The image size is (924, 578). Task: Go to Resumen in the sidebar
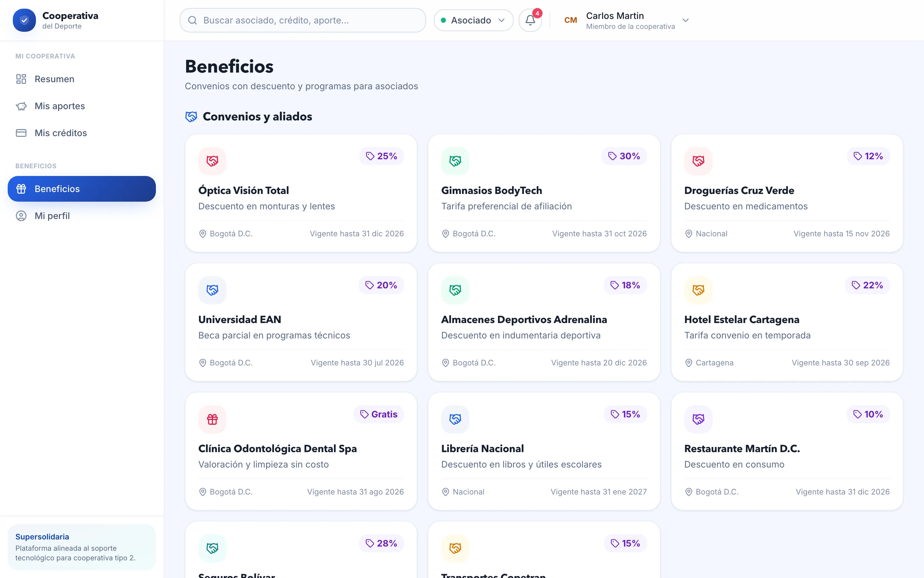pyautogui.click(x=82, y=79)
